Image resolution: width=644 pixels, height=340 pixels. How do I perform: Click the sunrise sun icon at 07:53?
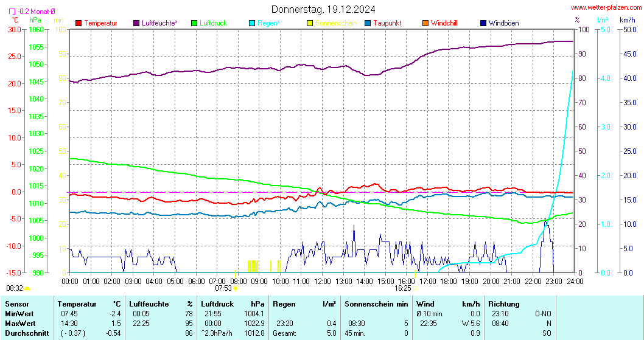click(x=236, y=288)
